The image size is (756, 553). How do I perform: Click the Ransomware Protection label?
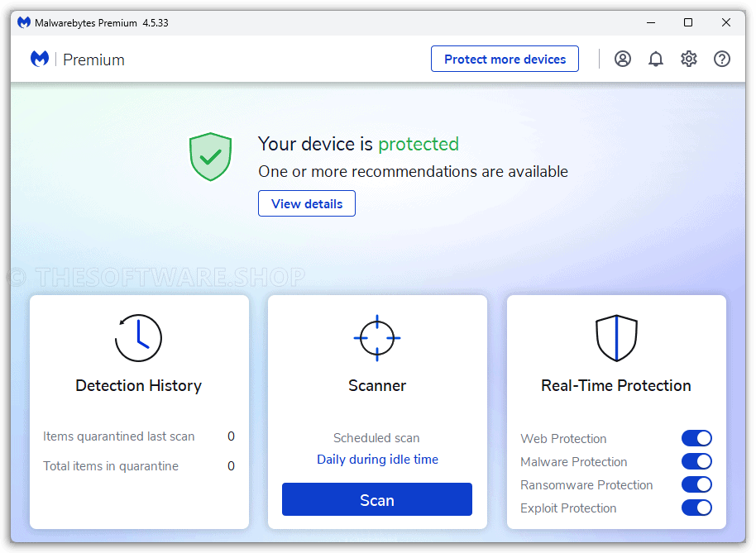pos(586,484)
